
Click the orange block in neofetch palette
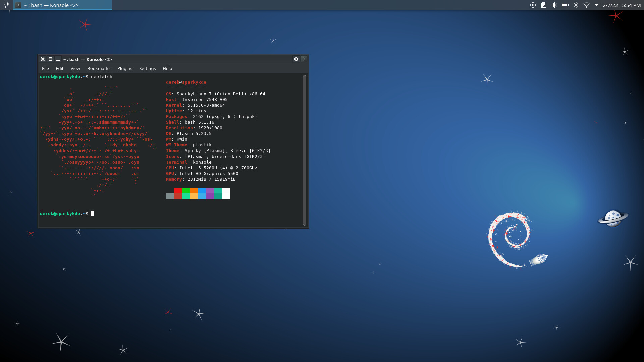pos(194,190)
